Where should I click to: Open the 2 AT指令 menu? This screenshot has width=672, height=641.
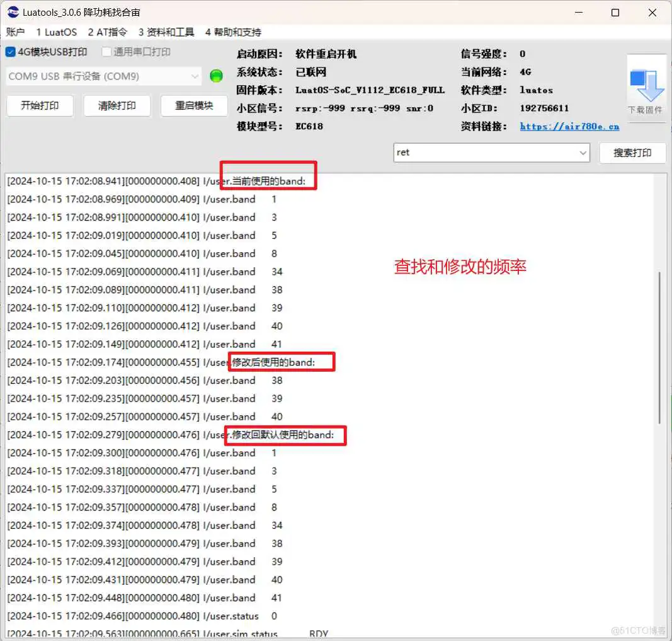[x=107, y=32]
